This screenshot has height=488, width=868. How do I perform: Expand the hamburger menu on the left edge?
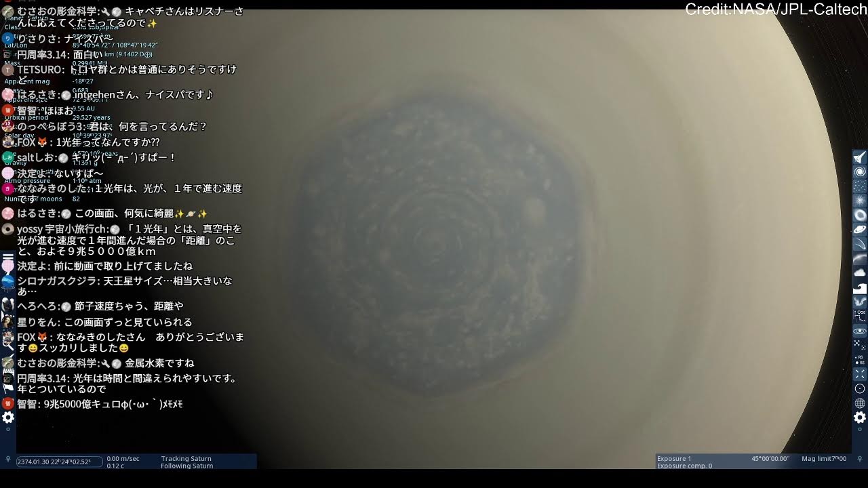pos(7,255)
